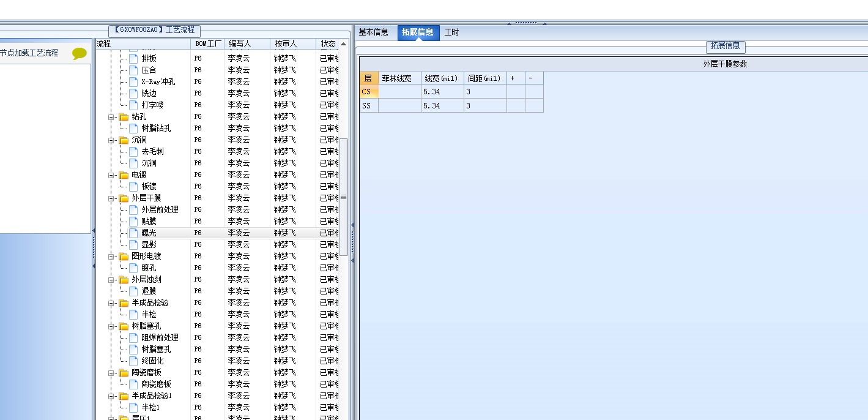Collapse the 图形电镀 folder node
The height and width of the screenshot is (420, 868).
[112, 257]
